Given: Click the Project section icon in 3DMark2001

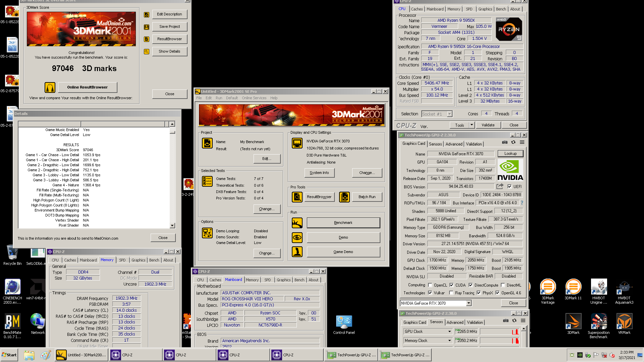Looking at the screenshot, I should [x=207, y=143].
